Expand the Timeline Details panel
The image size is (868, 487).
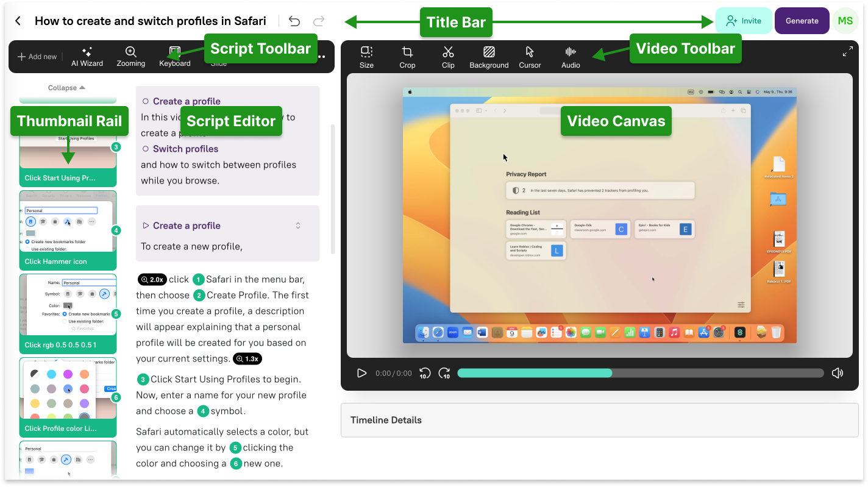pos(599,420)
